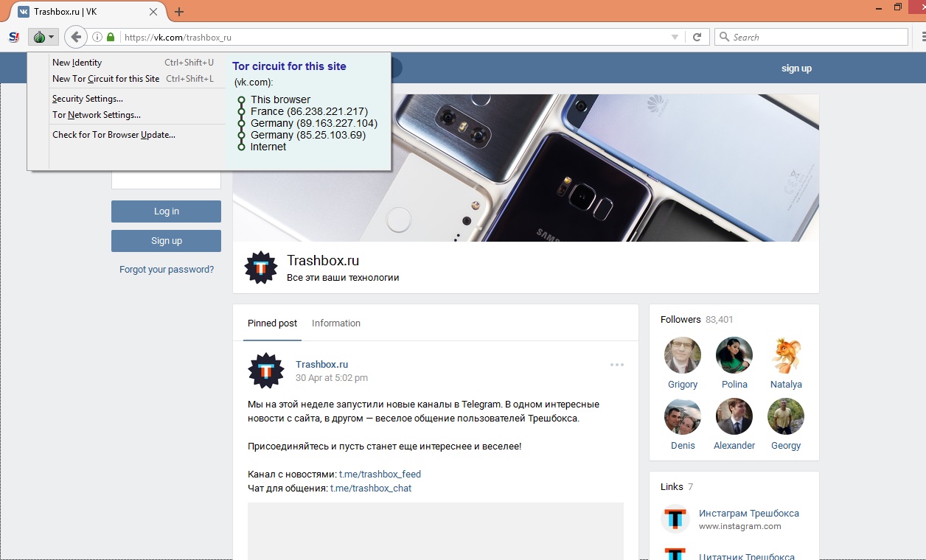Open Grigory's follower avatar
This screenshot has width=926, height=560.
click(x=683, y=355)
